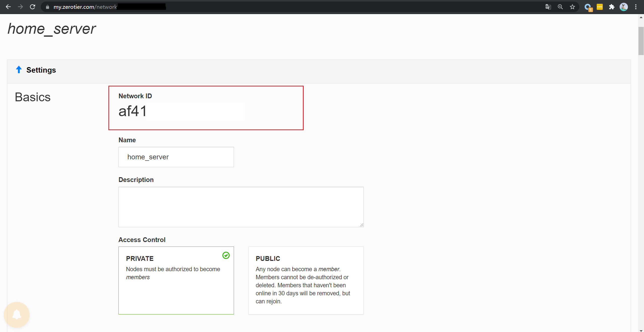Bookmark this page using the star icon
The image size is (644, 332).
pyautogui.click(x=573, y=7)
